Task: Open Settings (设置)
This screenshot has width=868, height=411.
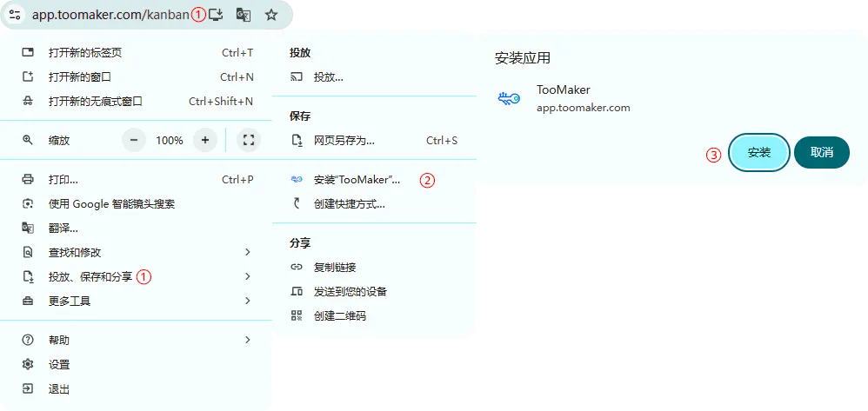Action: coord(137,365)
